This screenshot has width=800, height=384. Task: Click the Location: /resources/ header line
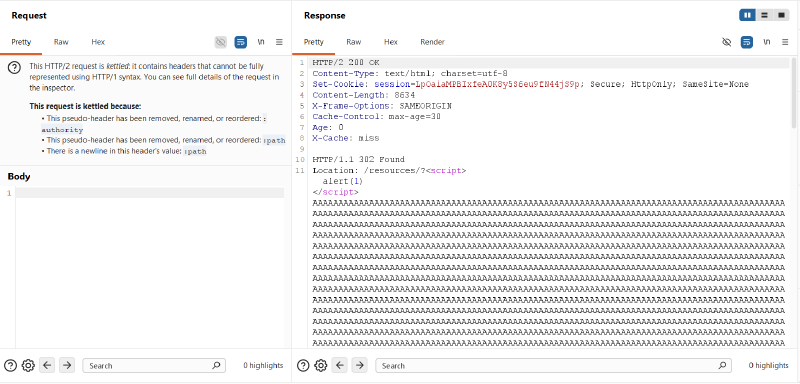(x=389, y=170)
